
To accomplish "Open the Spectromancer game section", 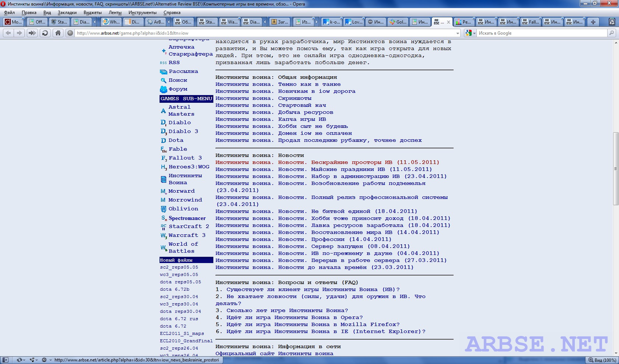I will tap(187, 218).
